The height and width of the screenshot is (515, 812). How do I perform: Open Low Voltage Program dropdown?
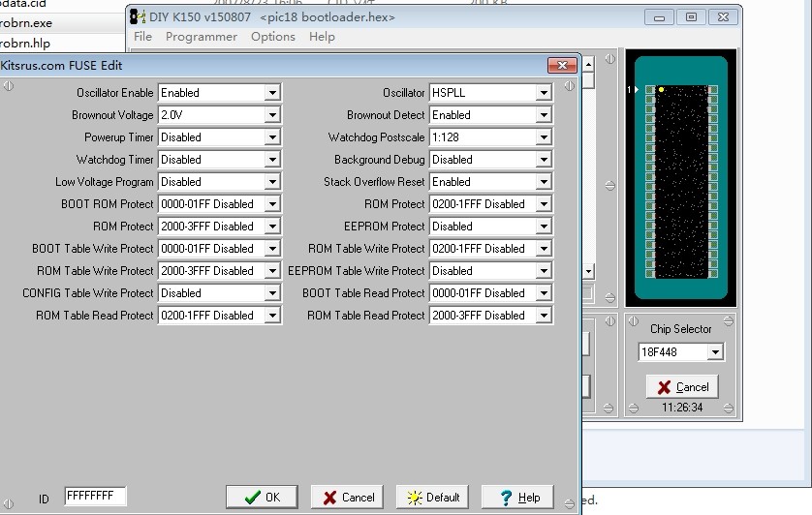tap(272, 182)
